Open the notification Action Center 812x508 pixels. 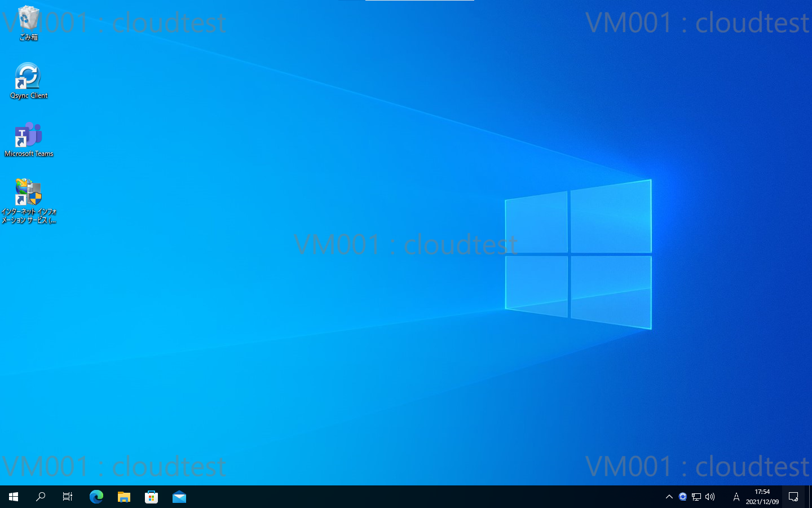coord(793,497)
